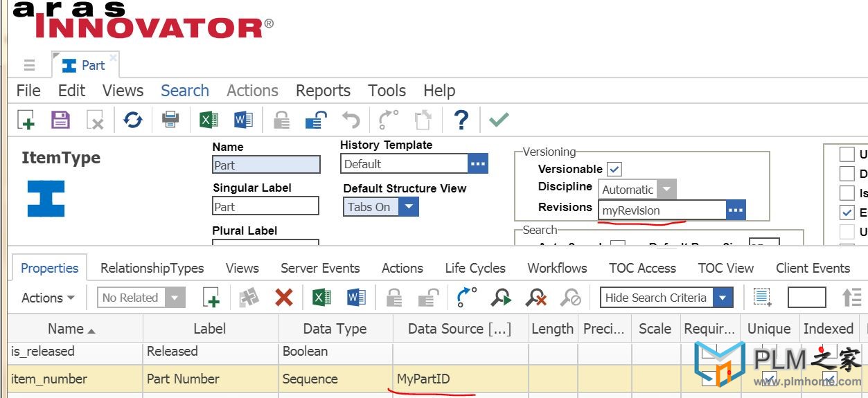Close the Part document tab
The height and width of the screenshot is (398, 868).
coord(113,58)
